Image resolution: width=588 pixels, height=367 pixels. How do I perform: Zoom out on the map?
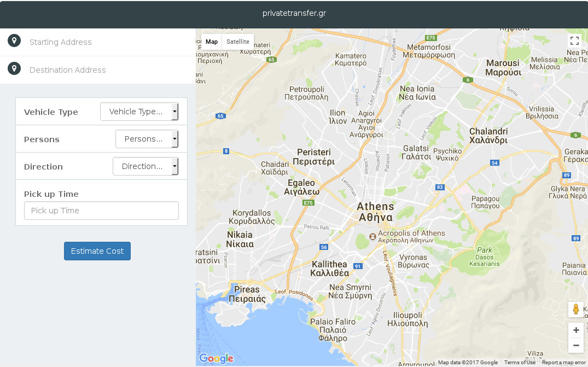pyautogui.click(x=576, y=345)
